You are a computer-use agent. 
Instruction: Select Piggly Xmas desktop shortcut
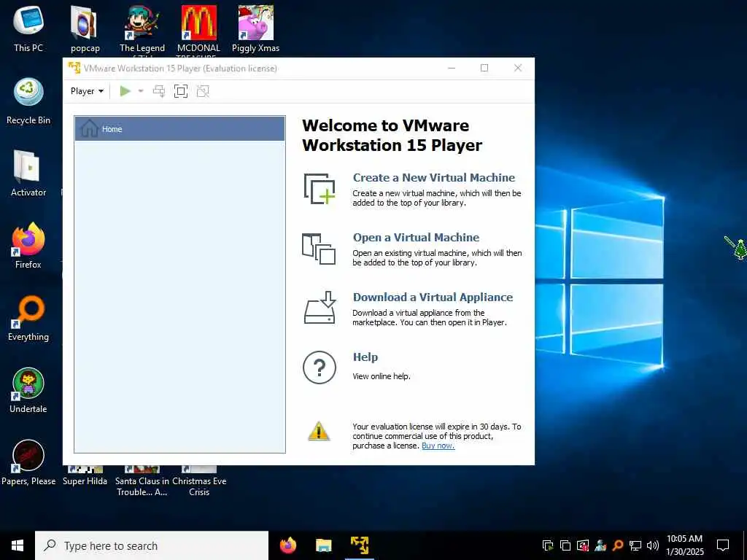(x=256, y=29)
